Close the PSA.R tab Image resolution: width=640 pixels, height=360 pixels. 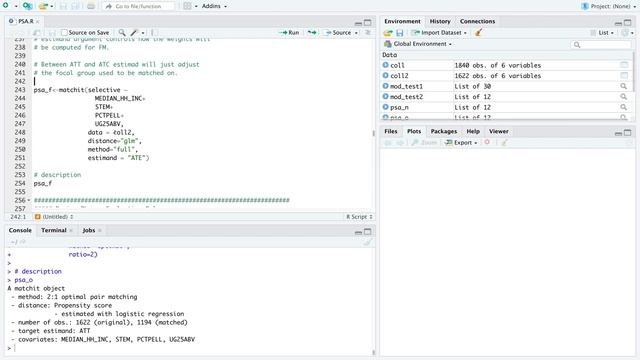[38, 21]
